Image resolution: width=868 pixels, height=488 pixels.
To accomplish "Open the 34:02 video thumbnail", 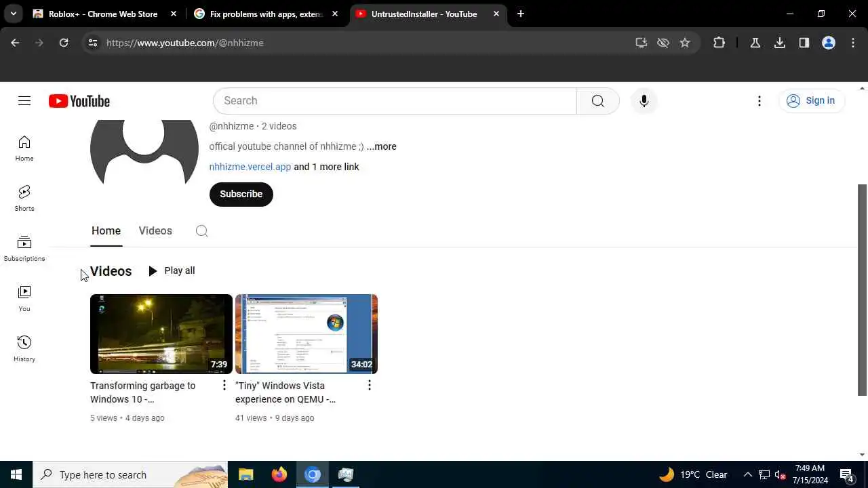I will tap(307, 334).
